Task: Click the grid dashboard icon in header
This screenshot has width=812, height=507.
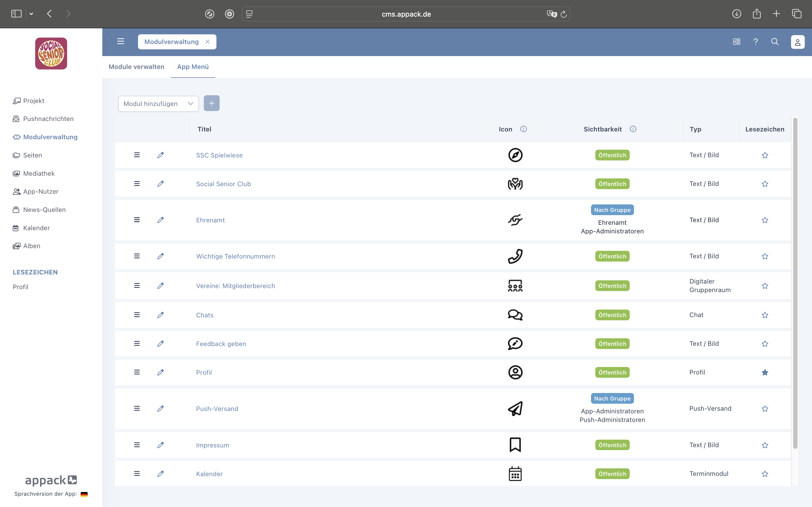Action: click(x=737, y=42)
